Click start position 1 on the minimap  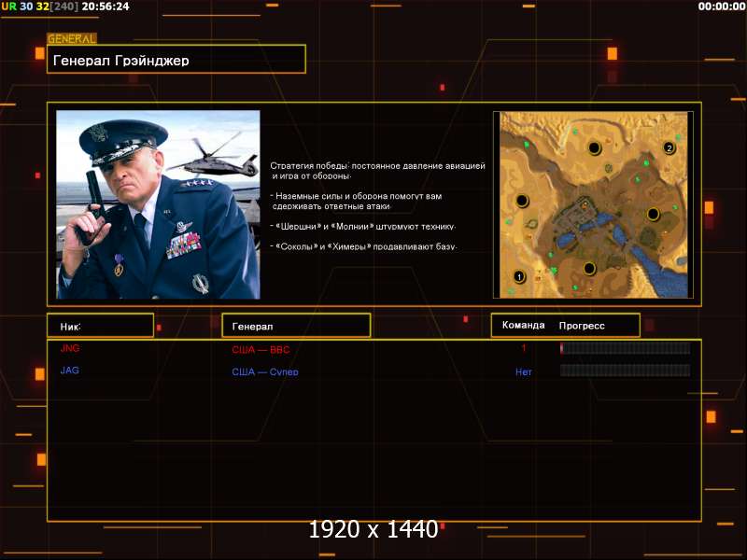(x=519, y=276)
